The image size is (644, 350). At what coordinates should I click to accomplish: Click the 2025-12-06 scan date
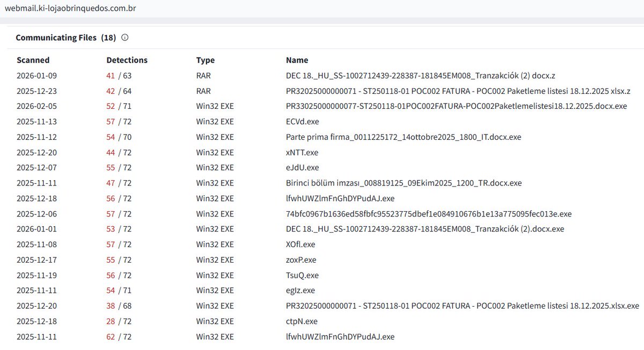pyautogui.click(x=36, y=214)
